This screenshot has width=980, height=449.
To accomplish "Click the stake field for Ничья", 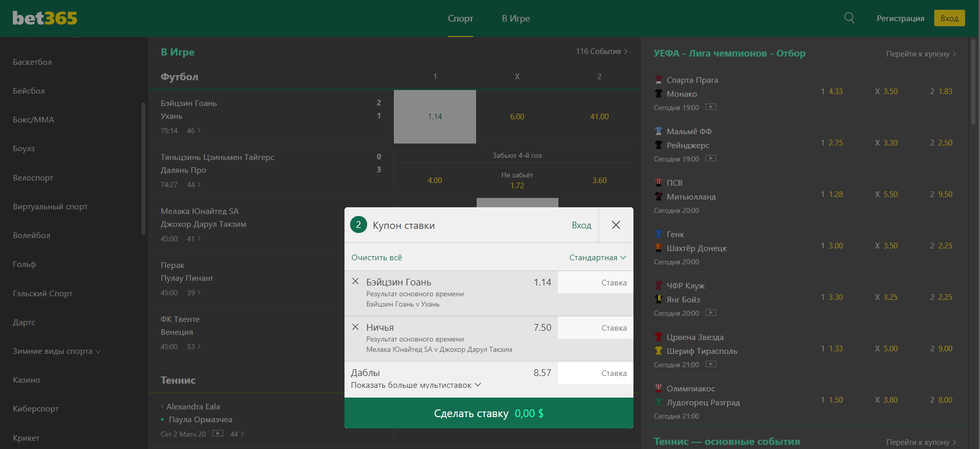I will coord(595,328).
